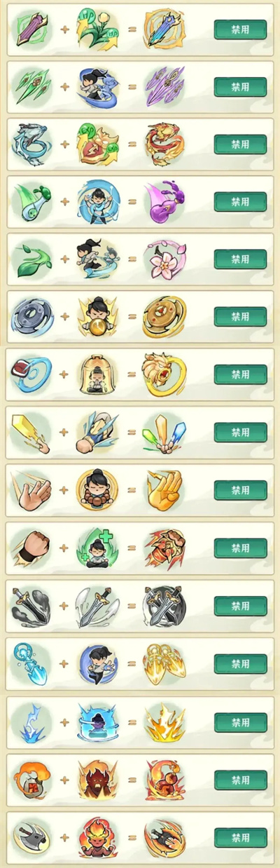The image size is (280, 868).
Task: Click 禁用 beside the cherry blossom result
Action: tap(240, 259)
